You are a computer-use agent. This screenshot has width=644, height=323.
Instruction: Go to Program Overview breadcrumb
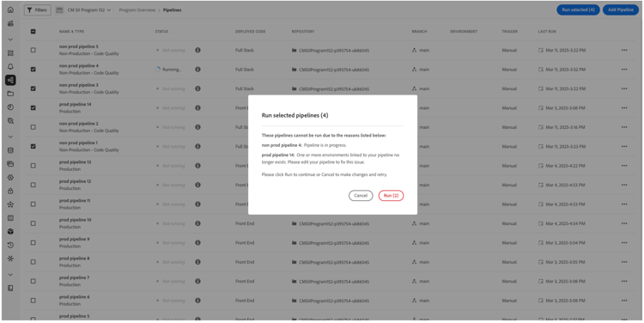[x=137, y=9]
